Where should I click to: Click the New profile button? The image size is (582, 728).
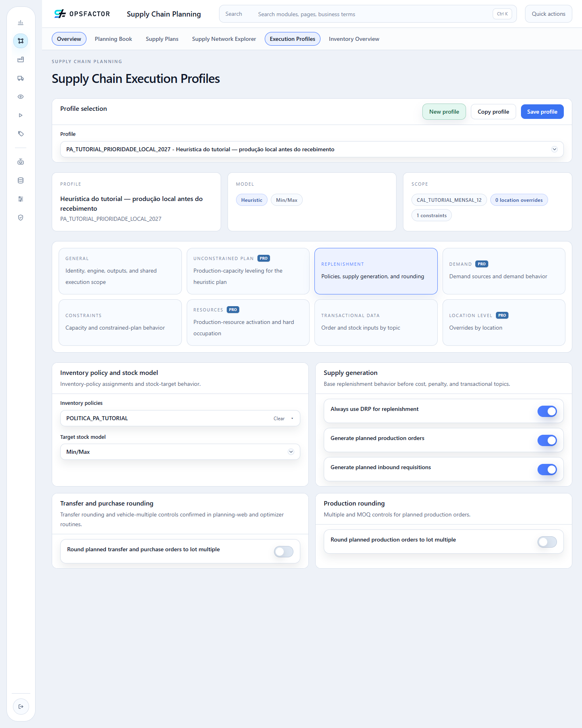pos(444,112)
